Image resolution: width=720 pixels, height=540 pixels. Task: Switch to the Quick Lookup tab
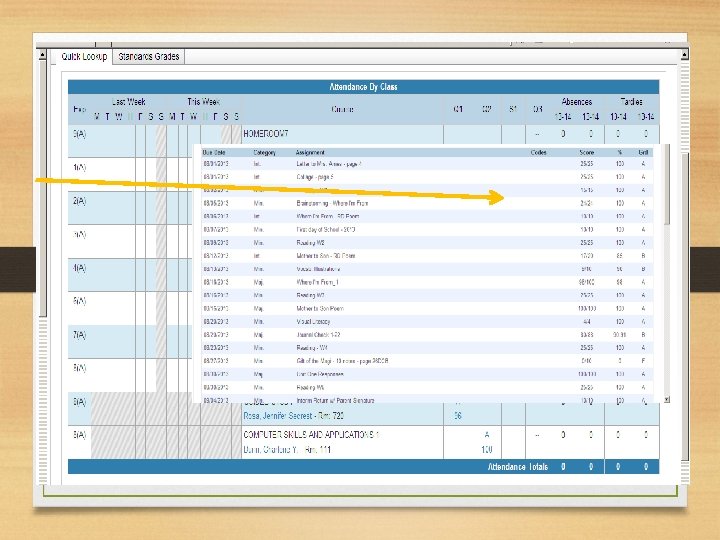[x=84, y=56]
